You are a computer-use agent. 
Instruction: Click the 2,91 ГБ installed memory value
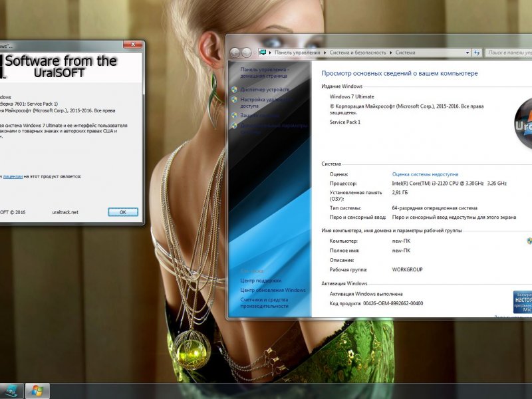(x=400, y=193)
